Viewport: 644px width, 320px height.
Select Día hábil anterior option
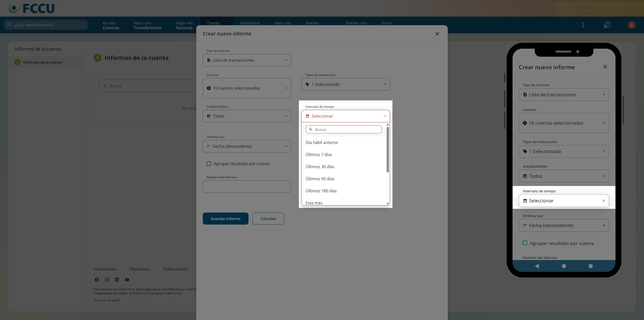pyautogui.click(x=344, y=143)
